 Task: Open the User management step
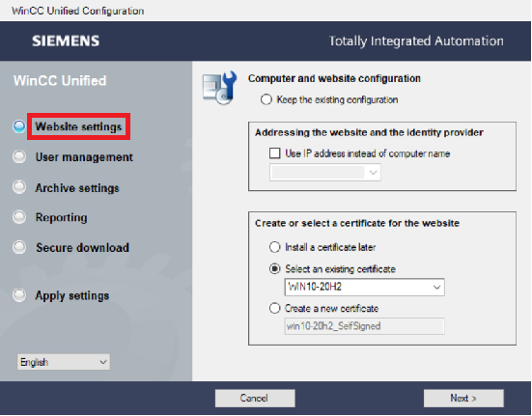click(x=84, y=157)
